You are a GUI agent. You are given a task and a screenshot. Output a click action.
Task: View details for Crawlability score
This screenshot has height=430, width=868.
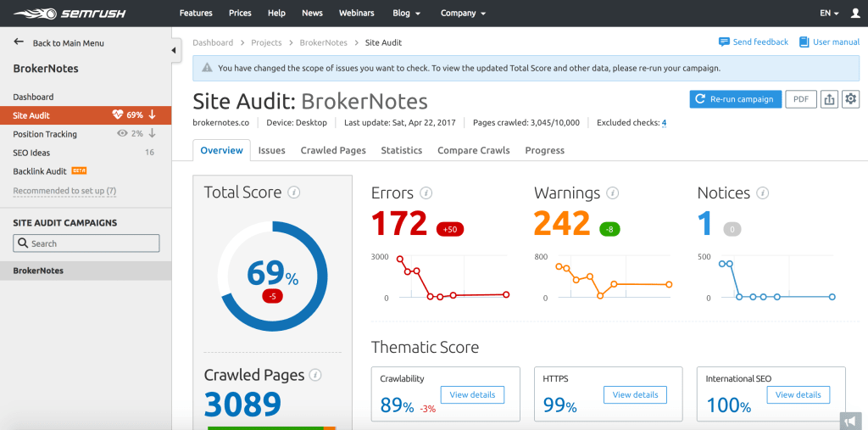pyautogui.click(x=472, y=395)
